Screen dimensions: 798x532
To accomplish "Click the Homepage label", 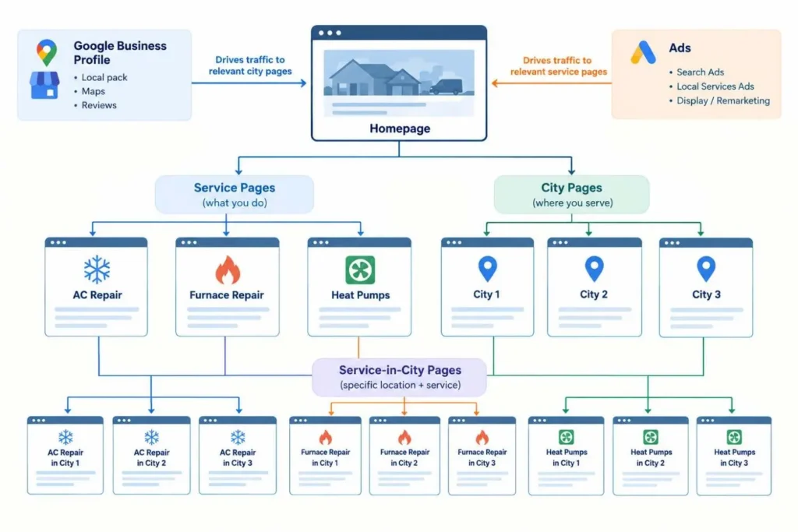I will point(400,129).
